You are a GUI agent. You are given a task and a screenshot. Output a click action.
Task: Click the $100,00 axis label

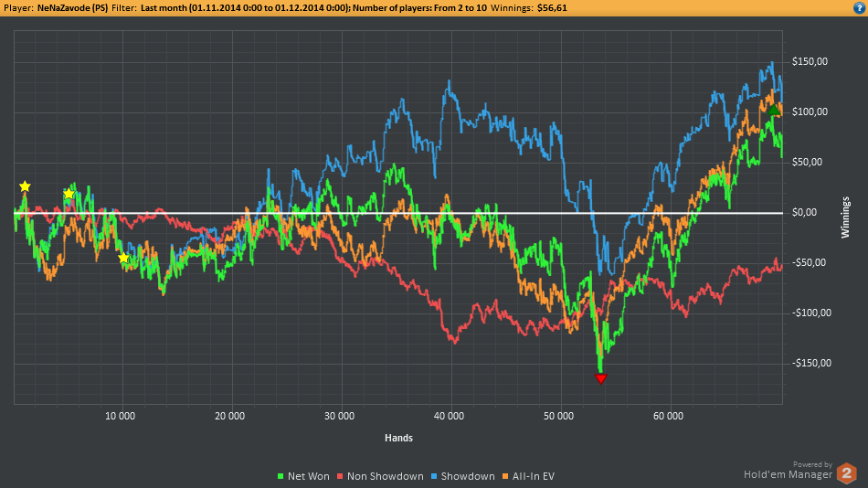click(810, 111)
